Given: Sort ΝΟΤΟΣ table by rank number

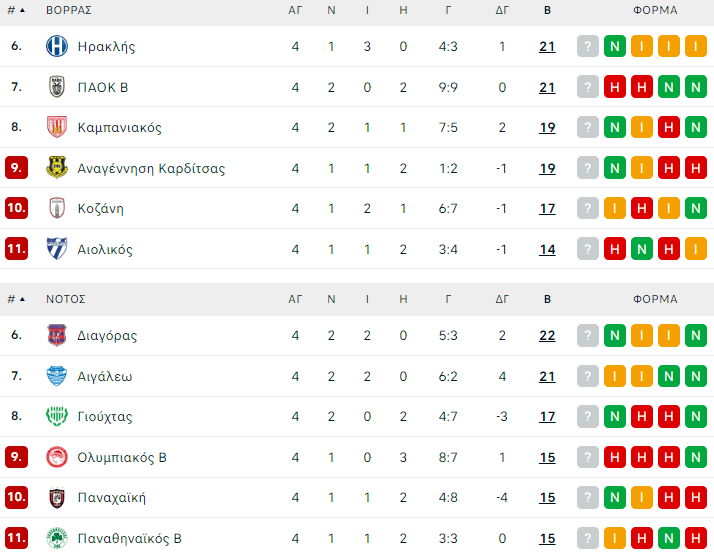Looking at the screenshot, I should (16, 299).
